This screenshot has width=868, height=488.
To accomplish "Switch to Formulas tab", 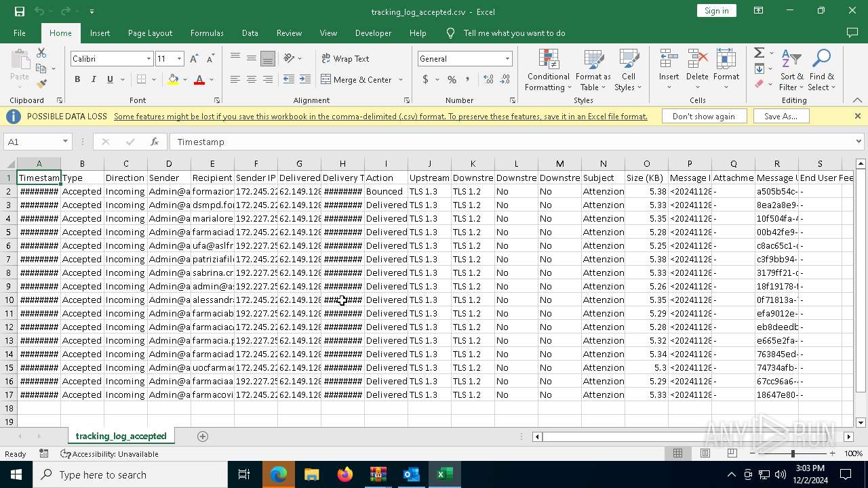I will pyautogui.click(x=207, y=33).
